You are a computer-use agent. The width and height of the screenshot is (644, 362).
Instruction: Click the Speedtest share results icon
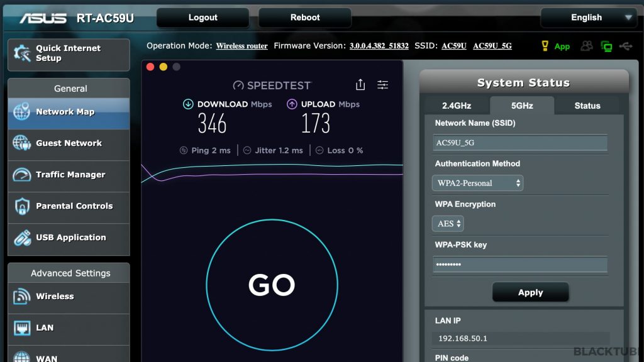pyautogui.click(x=360, y=85)
